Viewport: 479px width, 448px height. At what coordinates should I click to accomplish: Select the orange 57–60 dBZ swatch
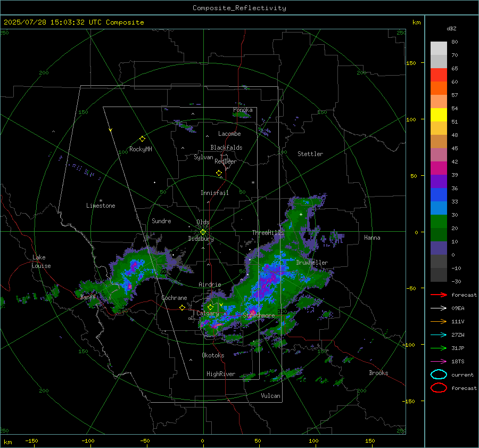coord(439,88)
